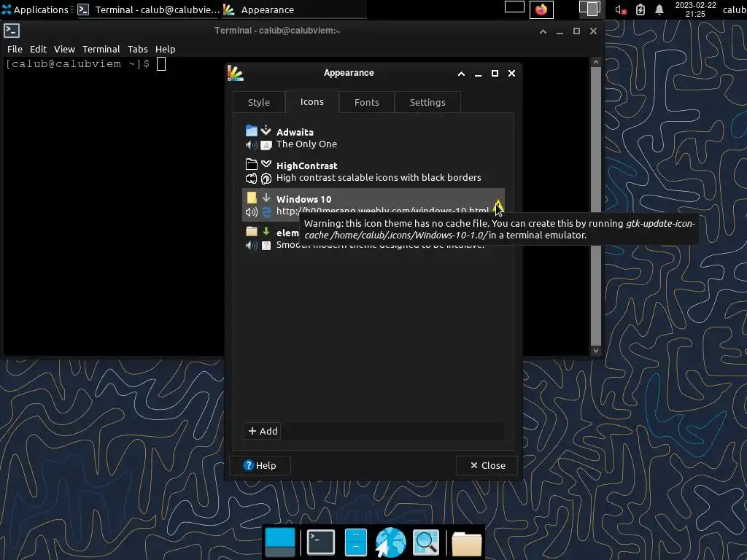Select the HighContrast icon theme
Viewport: 747px width, 560px height.
point(373,171)
